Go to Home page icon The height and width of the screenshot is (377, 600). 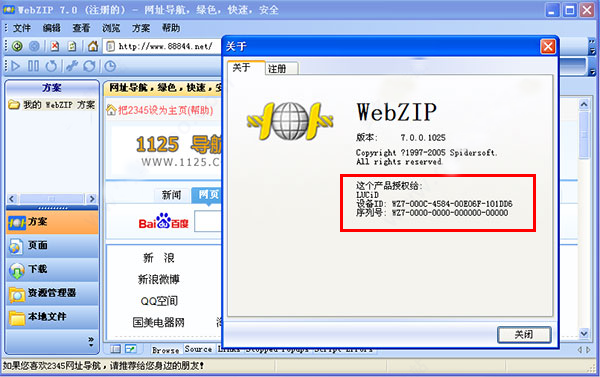tap(93, 46)
